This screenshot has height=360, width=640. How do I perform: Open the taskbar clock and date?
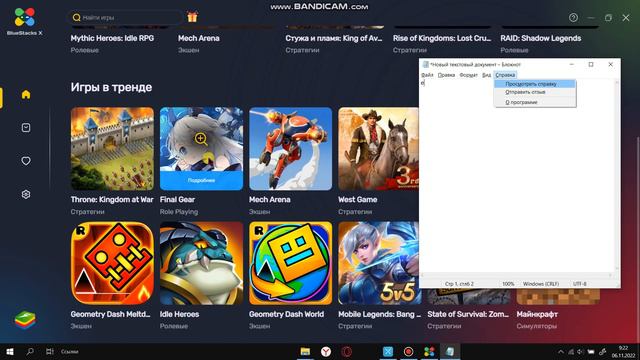pyautogui.click(x=623, y=352)
